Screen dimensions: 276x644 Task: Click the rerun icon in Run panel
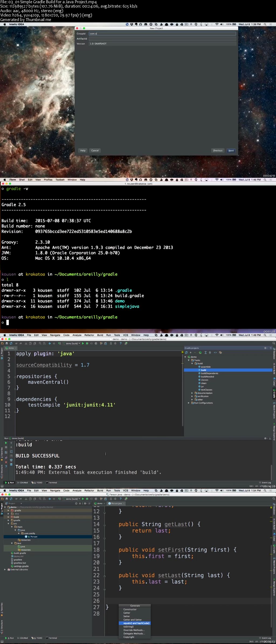pyautogui.click(x=6, y=443)
